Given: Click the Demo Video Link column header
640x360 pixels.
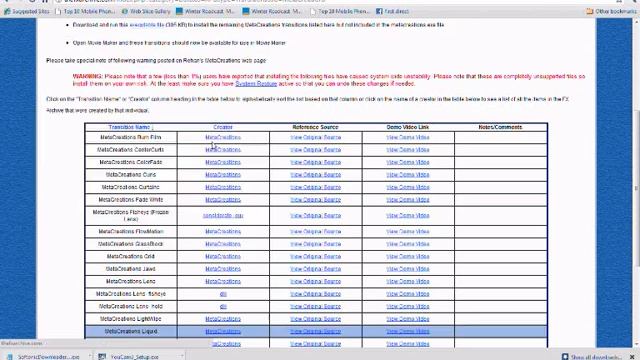Looking at the screenshot, I should point(408,127).
